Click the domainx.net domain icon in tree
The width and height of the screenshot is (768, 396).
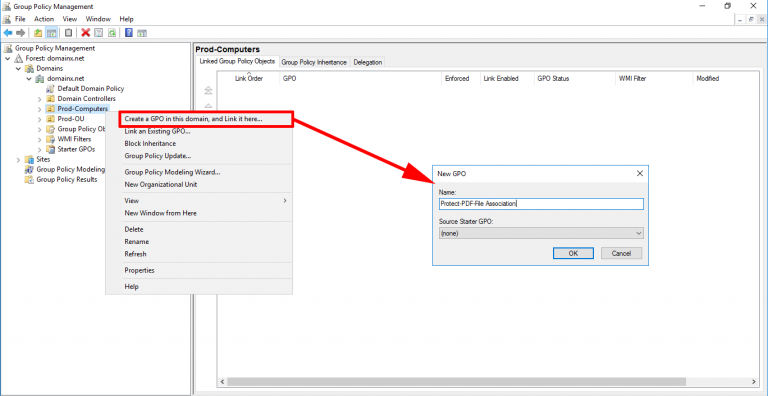point(40,78)
